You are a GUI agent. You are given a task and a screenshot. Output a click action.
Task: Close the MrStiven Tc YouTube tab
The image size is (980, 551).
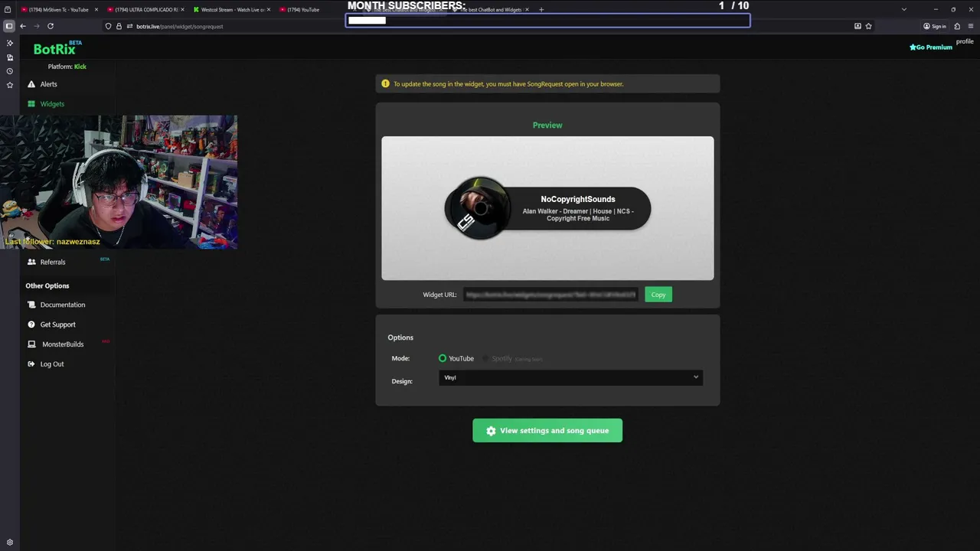click(x=96, y=10)
